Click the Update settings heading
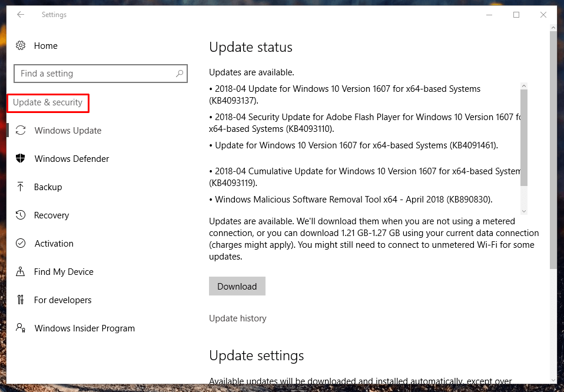The image size is (564, 392). tap(257, 356)
